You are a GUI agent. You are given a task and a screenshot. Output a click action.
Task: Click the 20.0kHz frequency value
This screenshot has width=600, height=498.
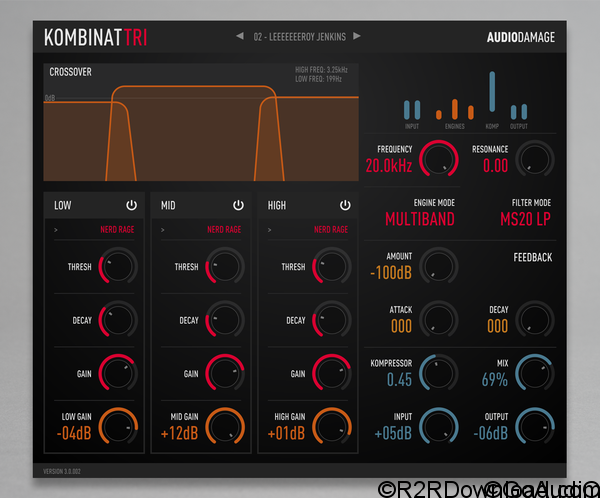[x=389, y=166]
